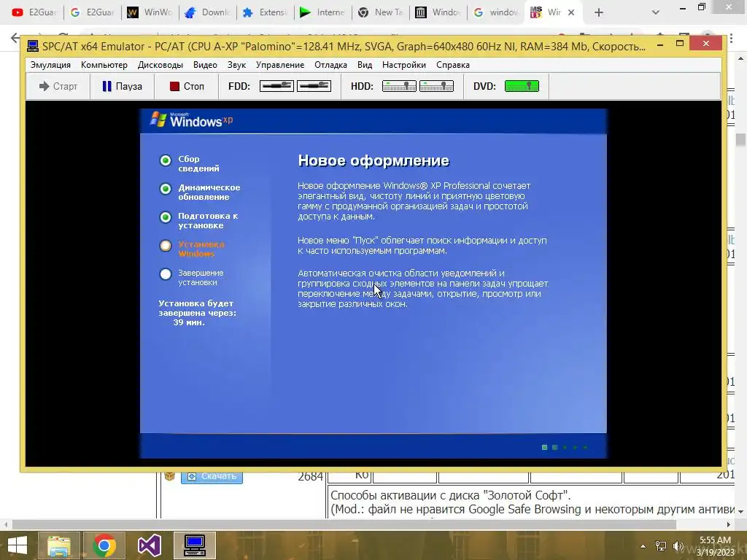The width and height of the screenshot is (747, 560).
Task: Switch to the Google E2Guar browser tab
Action: 92,12
